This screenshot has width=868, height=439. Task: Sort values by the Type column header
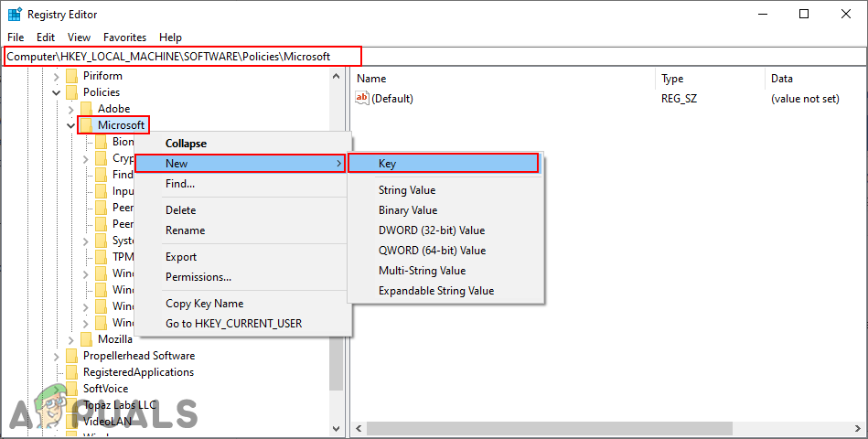pos(711,79)
